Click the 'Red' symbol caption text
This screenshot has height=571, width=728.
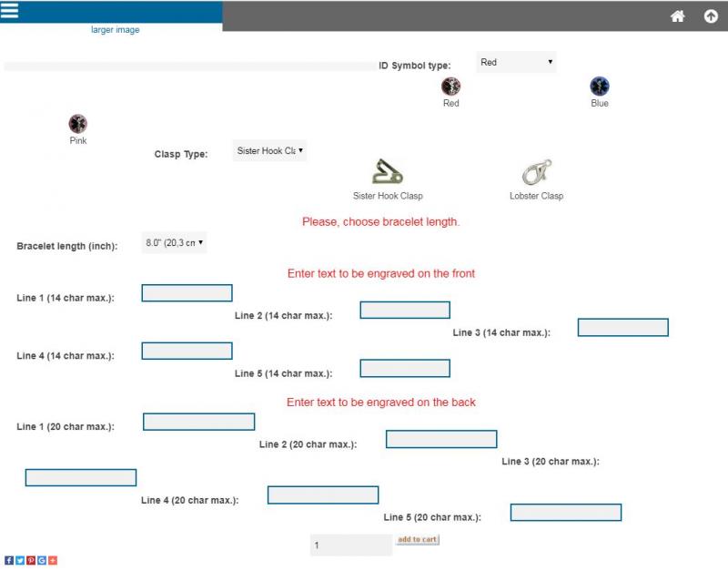pos(450,103)
